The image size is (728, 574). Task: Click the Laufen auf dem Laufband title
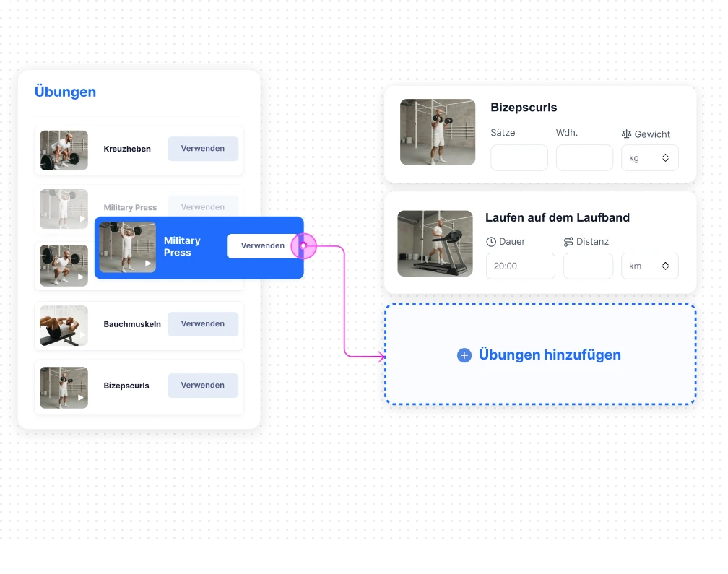(x=558, y=217)
